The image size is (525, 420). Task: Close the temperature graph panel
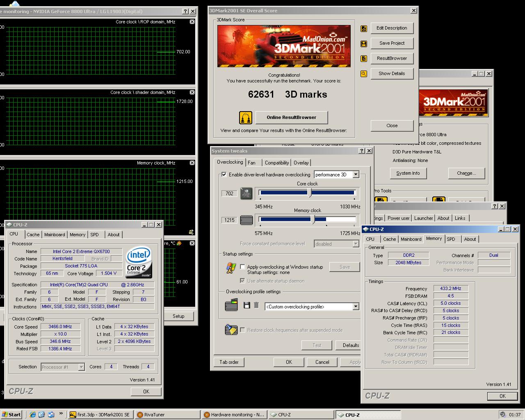[x=192, y=243]
